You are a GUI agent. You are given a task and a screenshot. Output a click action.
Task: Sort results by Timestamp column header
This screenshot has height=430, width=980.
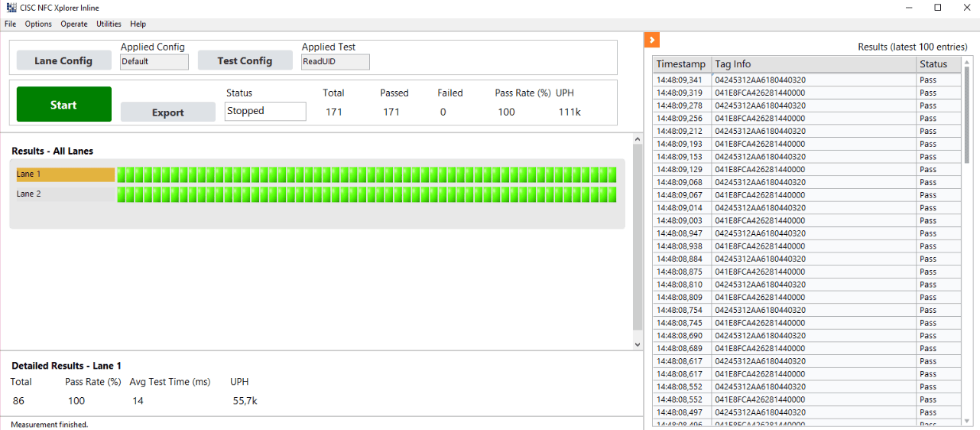pos(681,64)
